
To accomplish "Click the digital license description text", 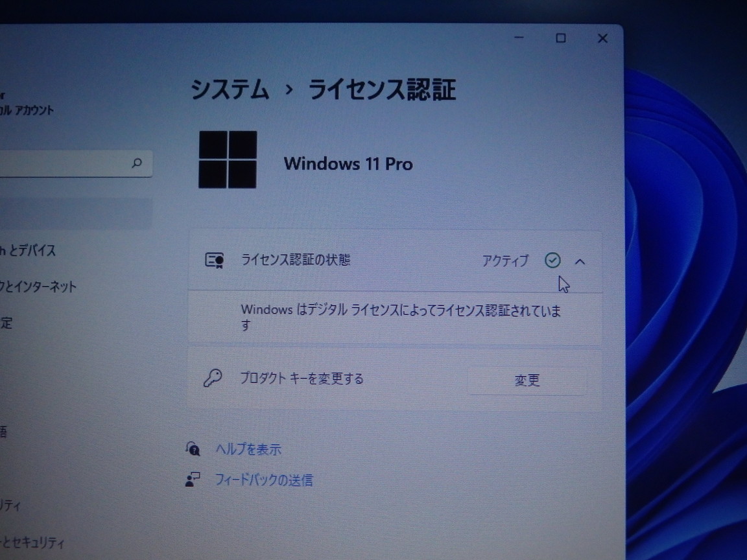I will point(401,317).
